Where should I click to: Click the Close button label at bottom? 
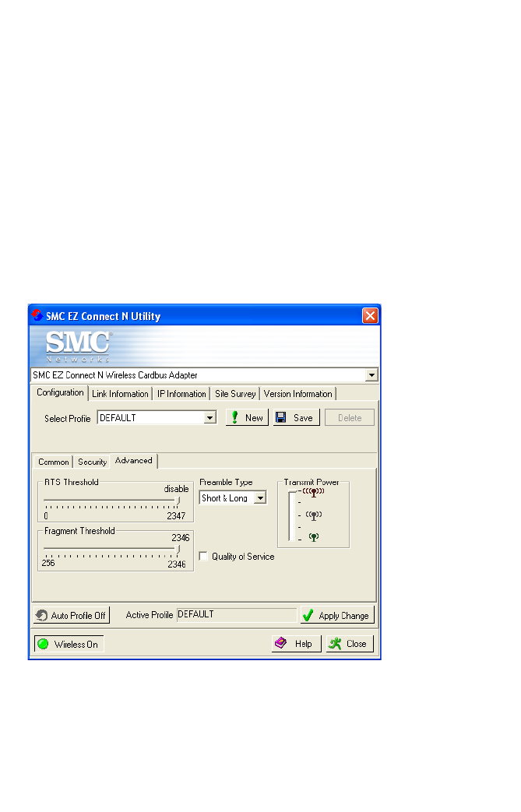(357, 644)
